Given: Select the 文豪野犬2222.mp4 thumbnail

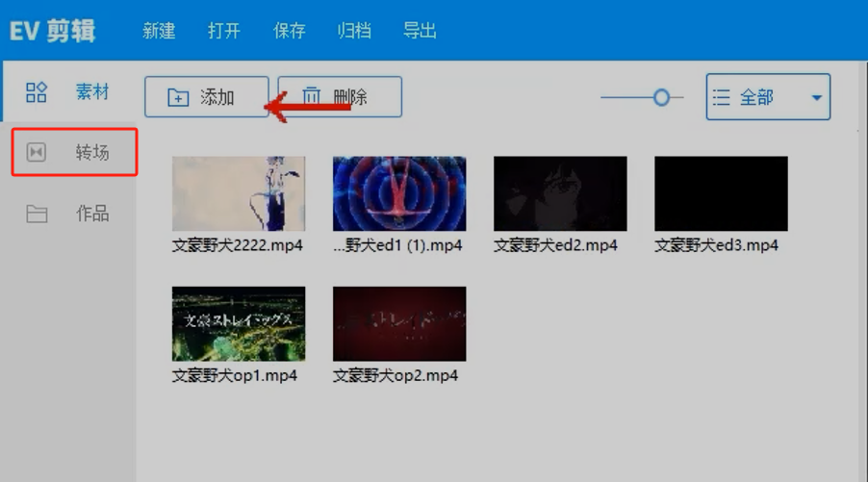Looking at the screenshot, I should tap(239, 193).
